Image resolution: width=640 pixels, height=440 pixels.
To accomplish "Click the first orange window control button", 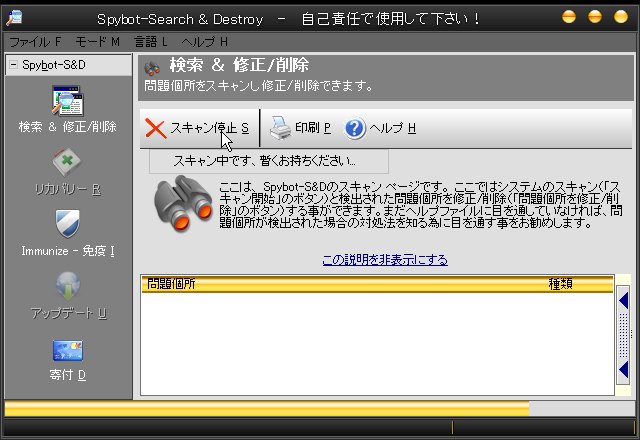I will click(569, 16).
